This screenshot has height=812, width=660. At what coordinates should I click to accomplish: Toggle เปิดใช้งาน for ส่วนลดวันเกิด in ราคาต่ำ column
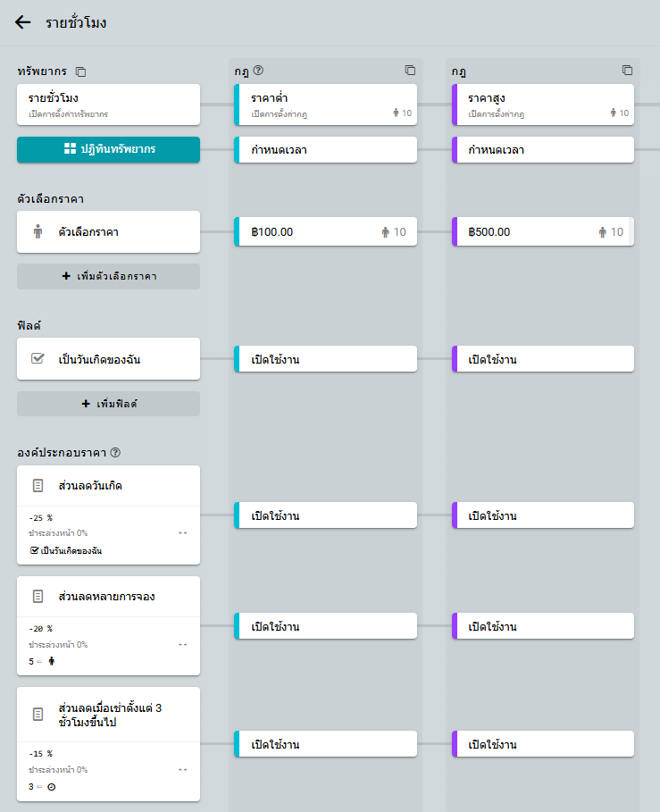pos(325,515)
